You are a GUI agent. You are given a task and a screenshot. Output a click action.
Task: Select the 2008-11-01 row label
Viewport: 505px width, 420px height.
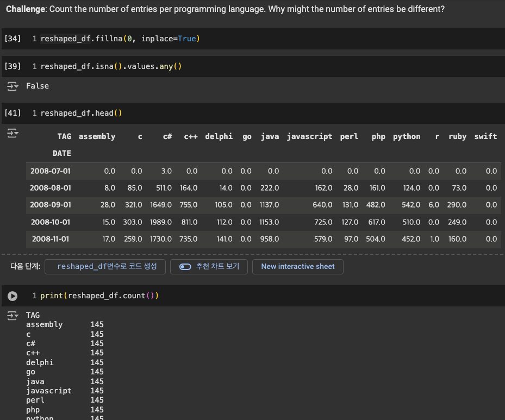51,239
